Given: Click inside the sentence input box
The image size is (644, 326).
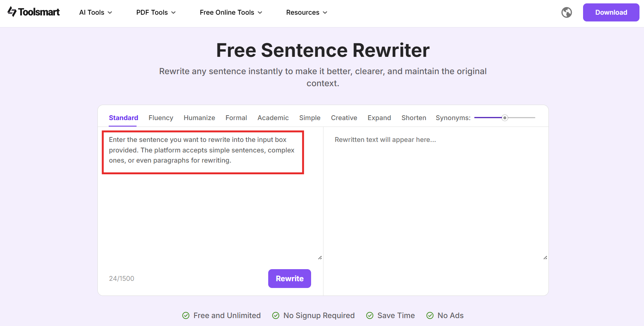Looking at the screenshot, I should pyautogui.click(x=210, y=194).
